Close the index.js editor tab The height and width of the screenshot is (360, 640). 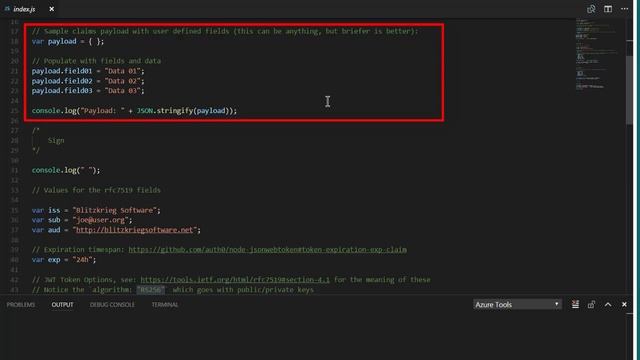51,9
